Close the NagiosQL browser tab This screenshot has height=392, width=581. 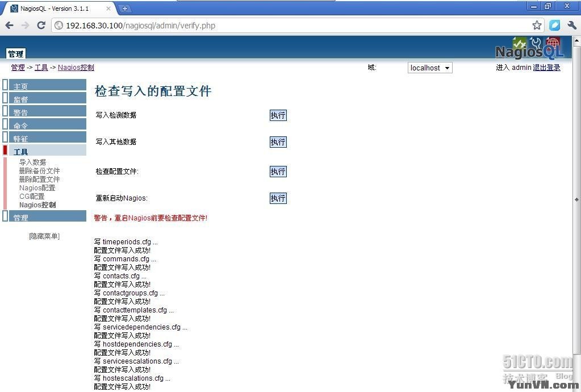pyautogui.click(x=108, y=8)
